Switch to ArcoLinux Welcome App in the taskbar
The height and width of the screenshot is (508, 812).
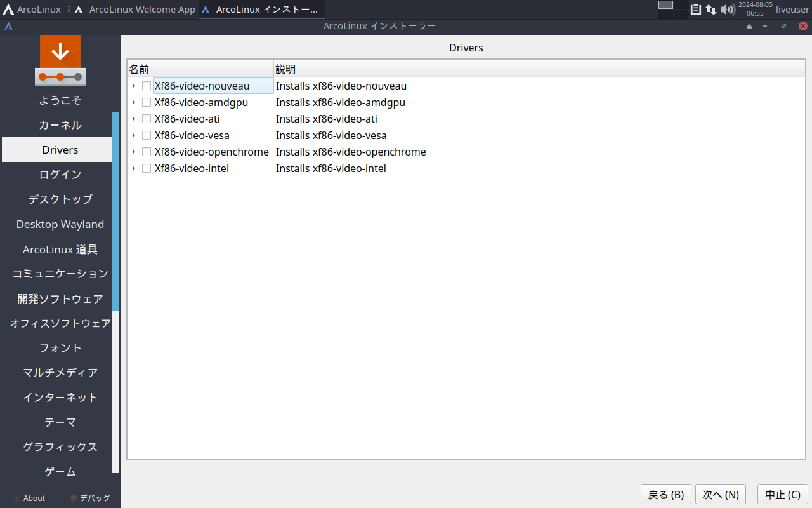point(135,10)
